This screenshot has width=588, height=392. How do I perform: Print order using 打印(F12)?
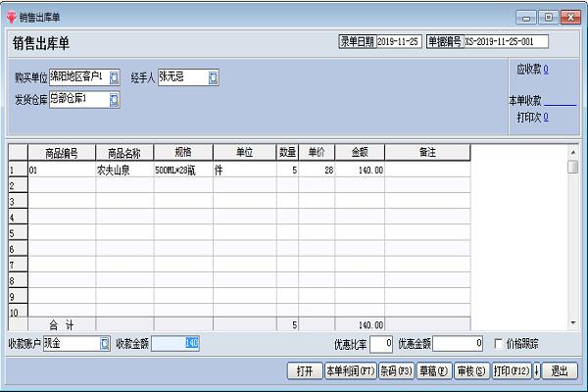coord(512,371)
